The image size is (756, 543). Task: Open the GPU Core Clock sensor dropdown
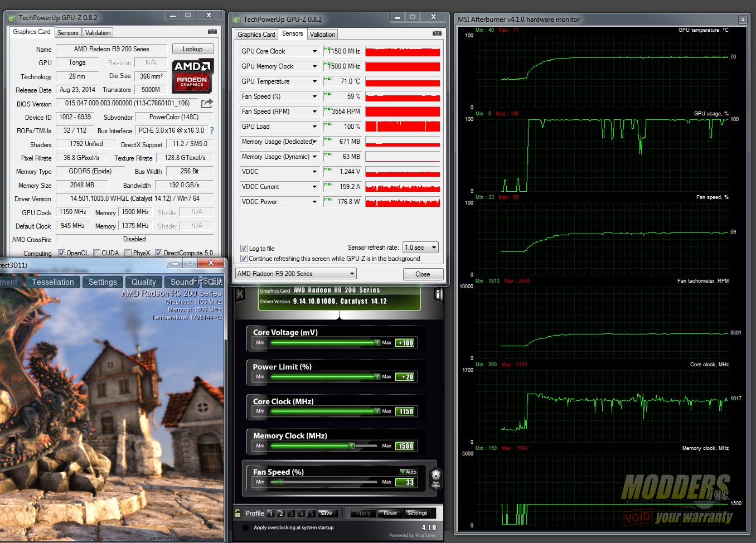coord(314,51)
